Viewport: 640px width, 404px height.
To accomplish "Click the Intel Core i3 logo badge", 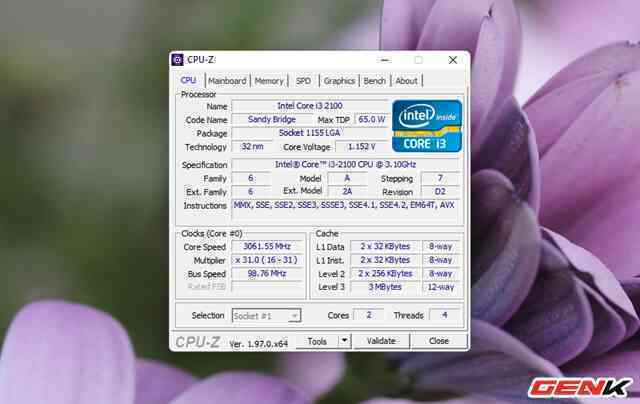I will (x=427, y=126).
